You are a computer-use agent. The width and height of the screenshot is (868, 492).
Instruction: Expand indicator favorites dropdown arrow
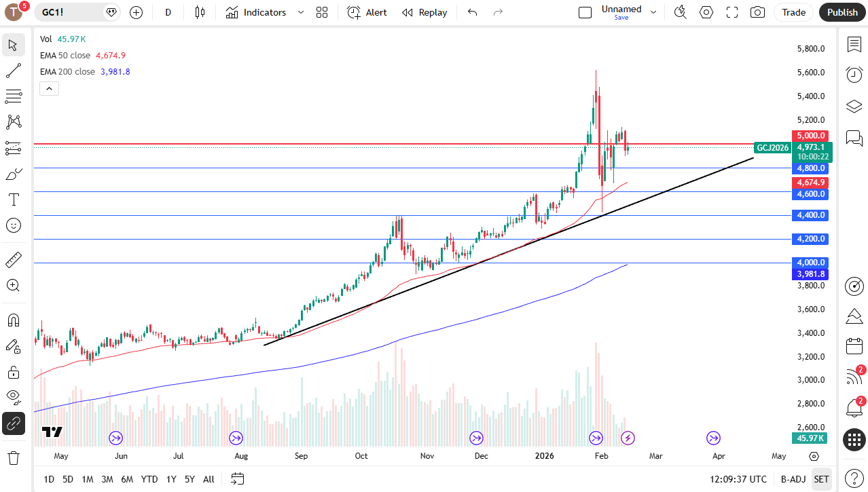click(x=301, y=12)
